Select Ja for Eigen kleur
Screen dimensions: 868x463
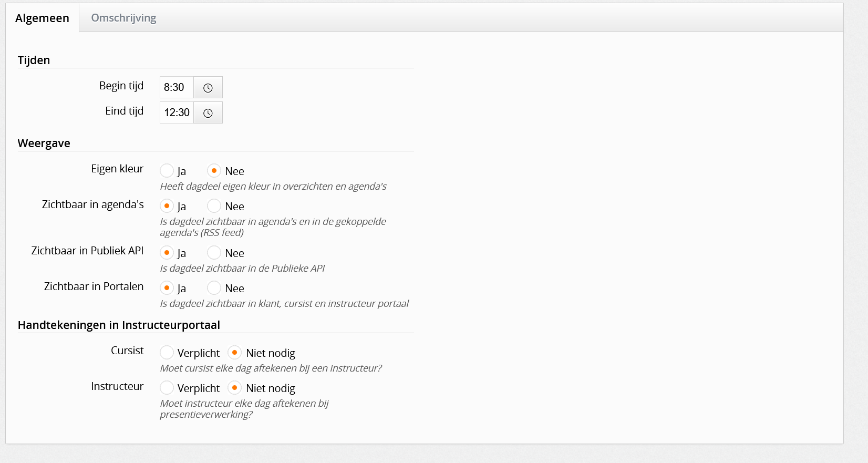[x=167, y=171]
